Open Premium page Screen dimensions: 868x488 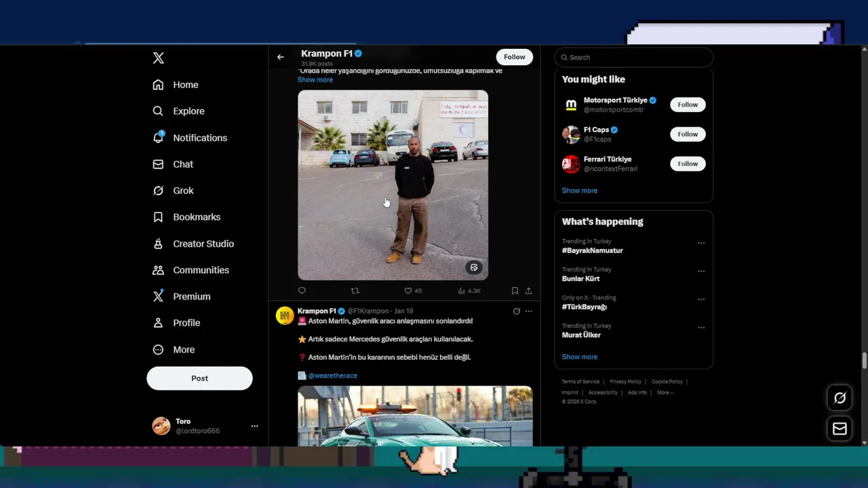[x=182, y=296]
